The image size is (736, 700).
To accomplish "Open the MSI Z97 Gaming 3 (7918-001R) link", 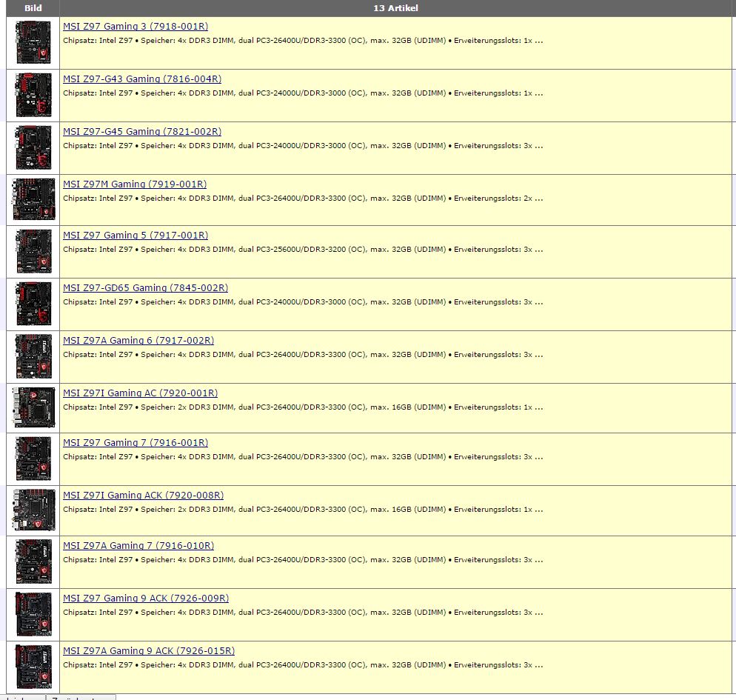I will pos(136,27).
